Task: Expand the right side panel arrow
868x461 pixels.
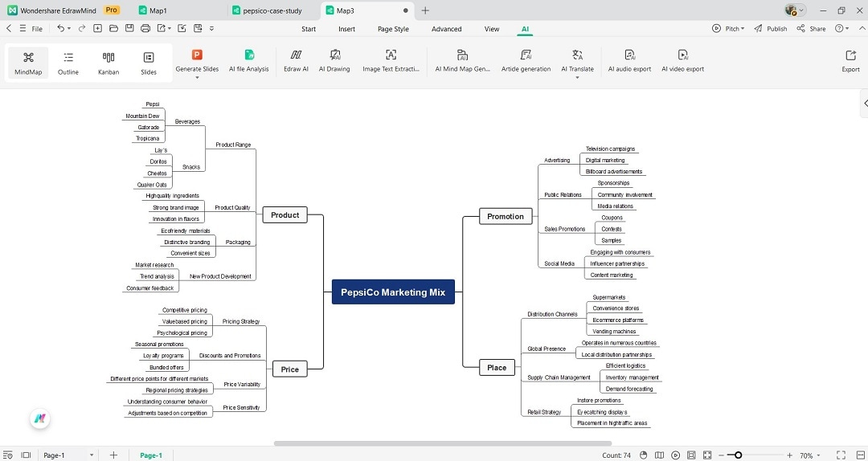Action: (865, 103)
